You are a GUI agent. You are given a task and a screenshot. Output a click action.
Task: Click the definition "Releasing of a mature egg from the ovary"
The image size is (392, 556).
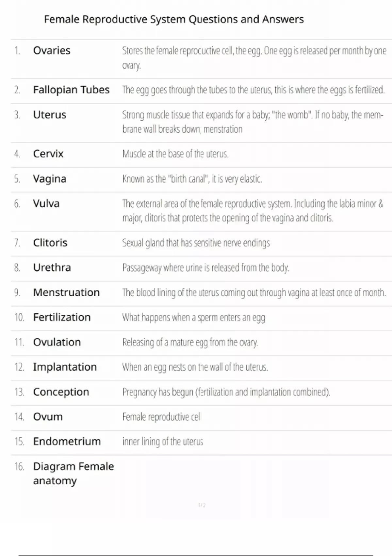[x=190, y=342]
